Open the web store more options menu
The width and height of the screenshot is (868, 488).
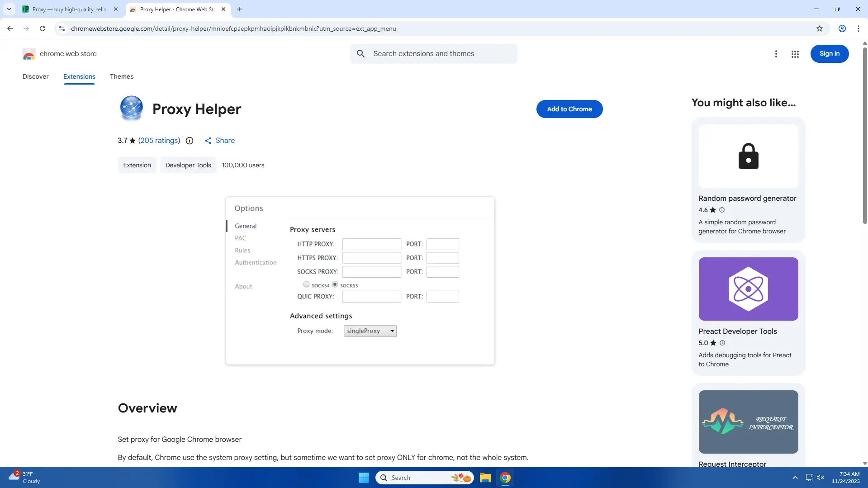pos(776,54)
